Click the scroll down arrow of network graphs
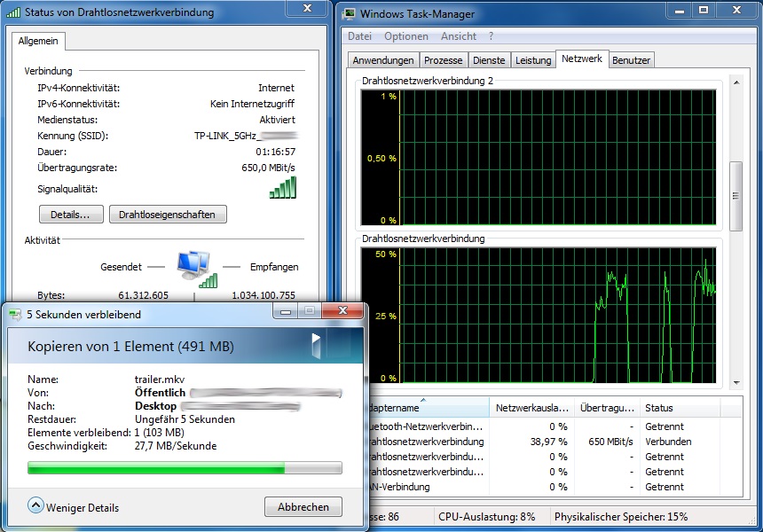Screen dimensions: 763x532 tap(736, 383)
